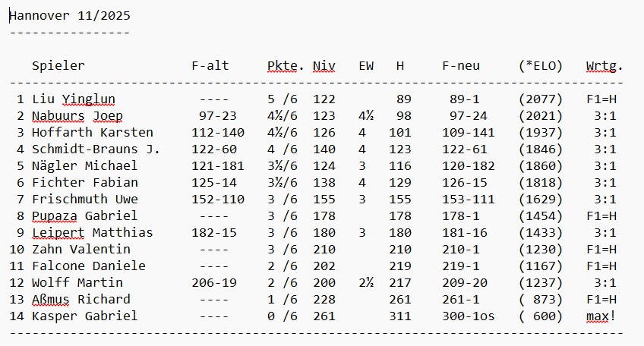Click the Wrtg. column header
Viewport: 644px width, 346px height.
pyautogui.click(x=605, y=66)
